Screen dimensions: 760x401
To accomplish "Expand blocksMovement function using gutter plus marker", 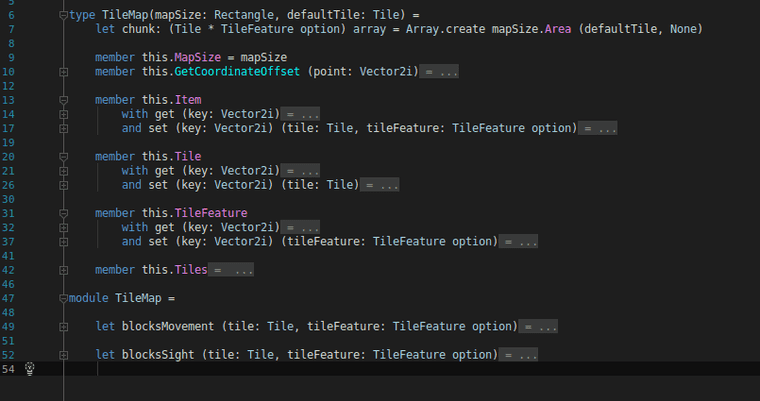I will point(63,326).
